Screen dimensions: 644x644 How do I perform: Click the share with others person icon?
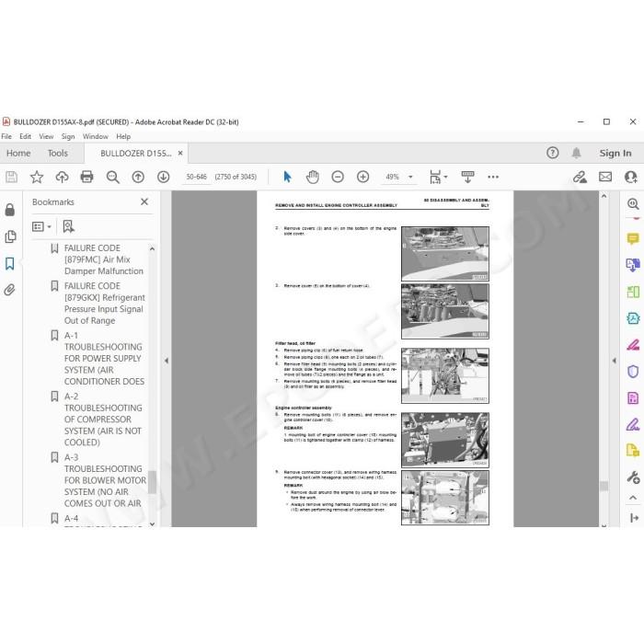click(631, 177)
